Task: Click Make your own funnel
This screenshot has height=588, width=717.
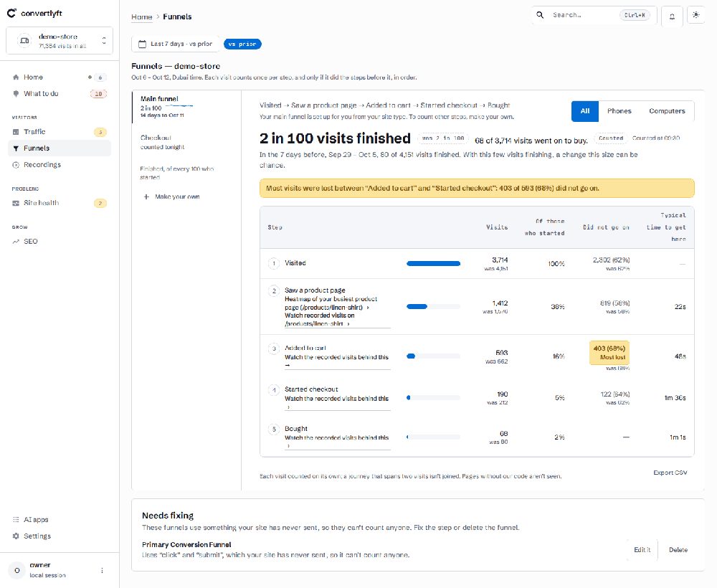Action: 172,196
